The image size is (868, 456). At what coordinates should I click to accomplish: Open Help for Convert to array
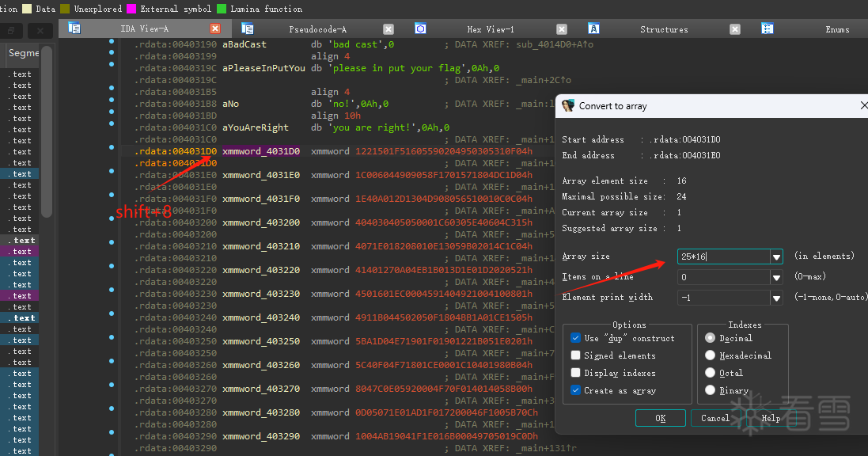point(771,418)
